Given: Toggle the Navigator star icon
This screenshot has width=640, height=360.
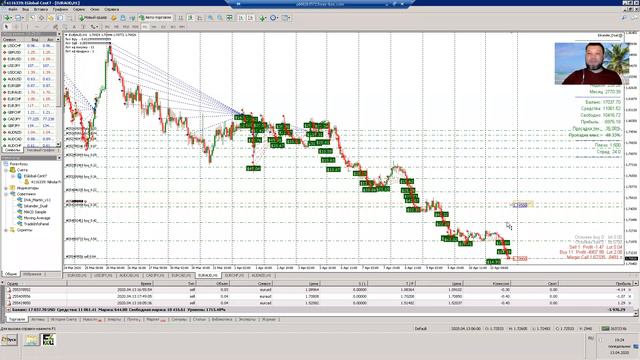Looking at the screenshot, I should [50, 18].
